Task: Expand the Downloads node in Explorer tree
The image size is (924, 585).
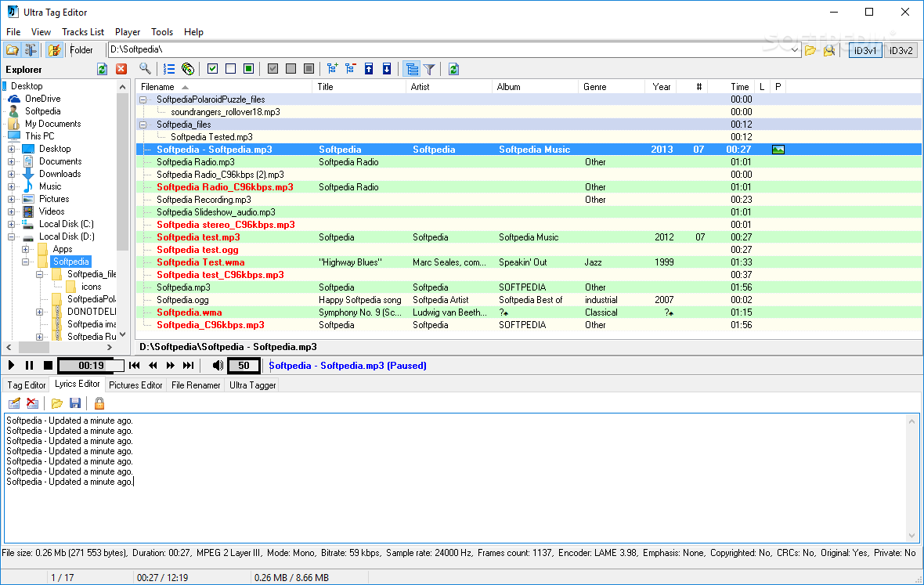Action: pyautogui.click(x=11, y=175)
